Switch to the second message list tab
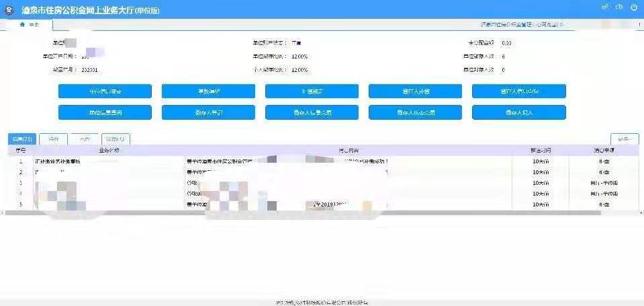Screen dimensions: 644x306 52,139
